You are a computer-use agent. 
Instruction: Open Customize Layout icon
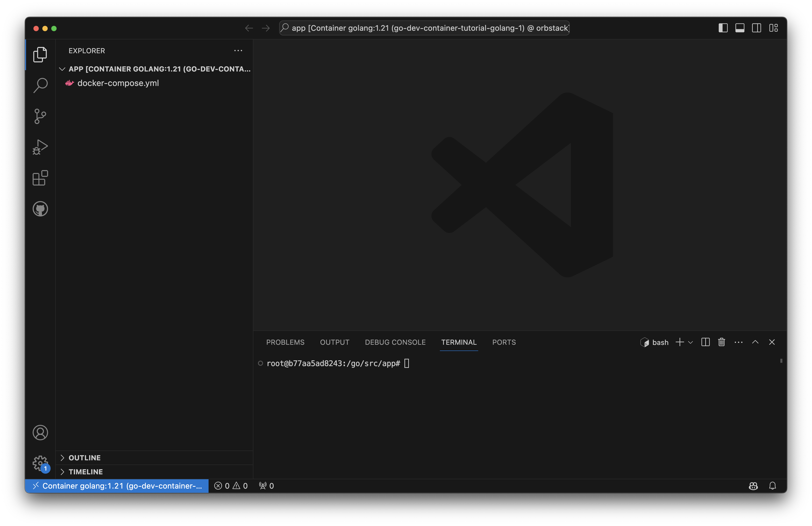773,28
